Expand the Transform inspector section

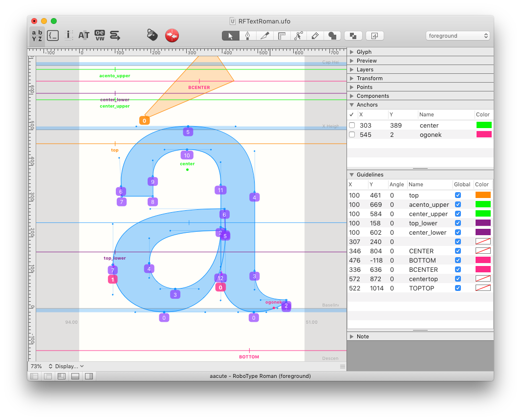(x=351, y=78)
